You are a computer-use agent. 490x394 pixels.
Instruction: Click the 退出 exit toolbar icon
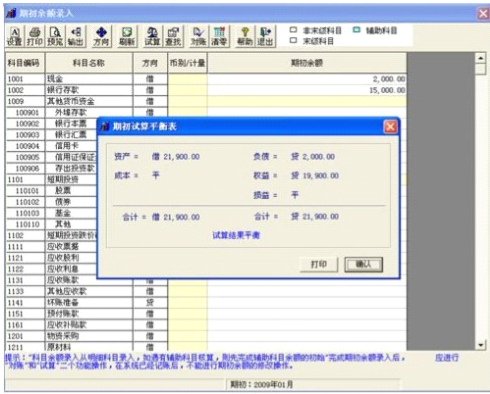(265, 36)
